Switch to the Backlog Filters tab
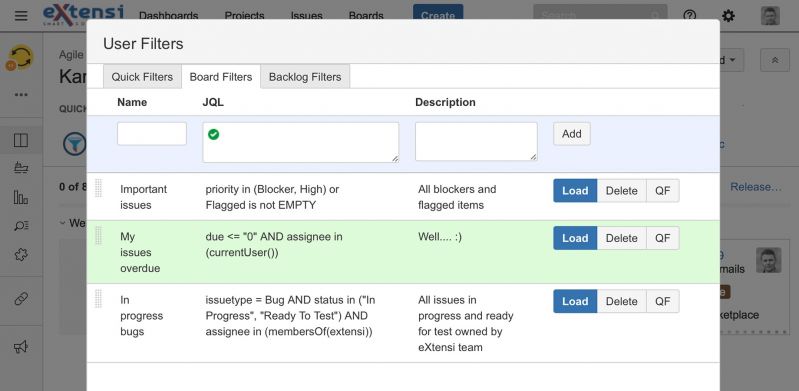Screen dimensions: 799x391 click(305, 77)
